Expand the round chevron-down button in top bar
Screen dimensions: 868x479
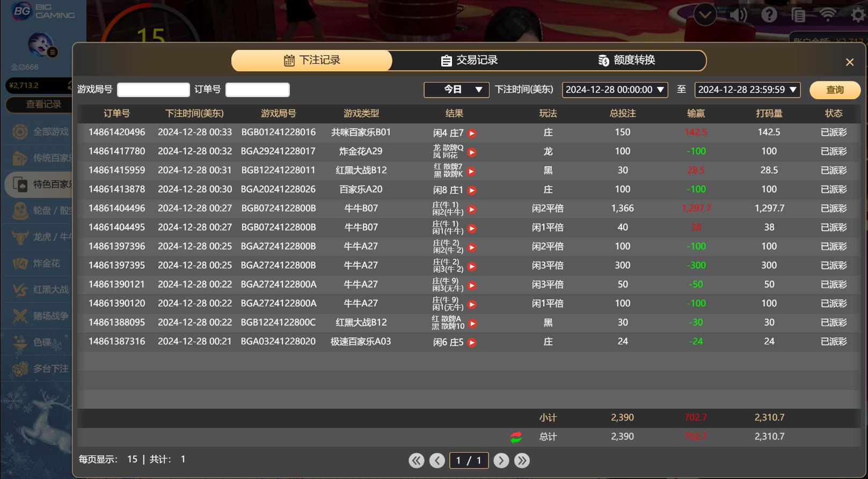coord(705,15)
